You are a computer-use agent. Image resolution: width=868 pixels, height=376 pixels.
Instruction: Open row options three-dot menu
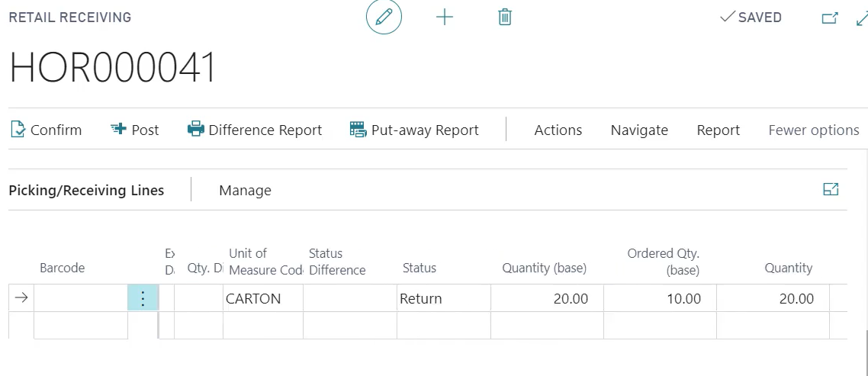143,299
